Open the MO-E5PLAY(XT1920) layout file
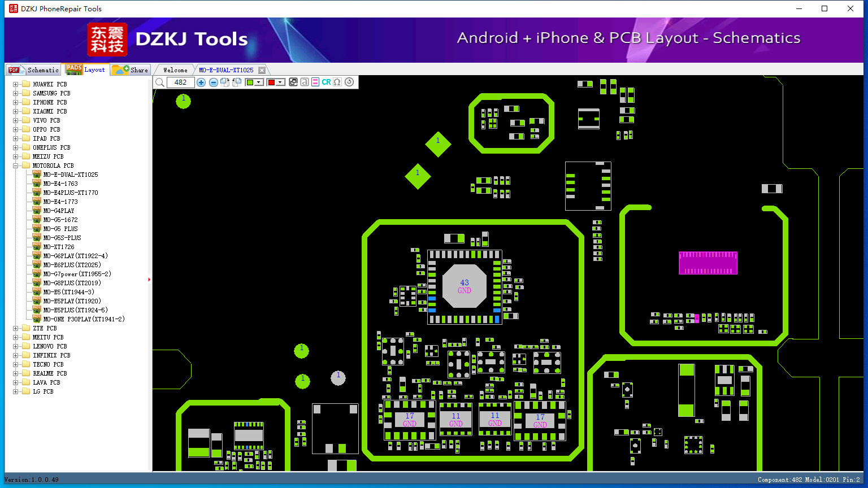The width and height of the screenshot is (868, 488). [72, 301]
